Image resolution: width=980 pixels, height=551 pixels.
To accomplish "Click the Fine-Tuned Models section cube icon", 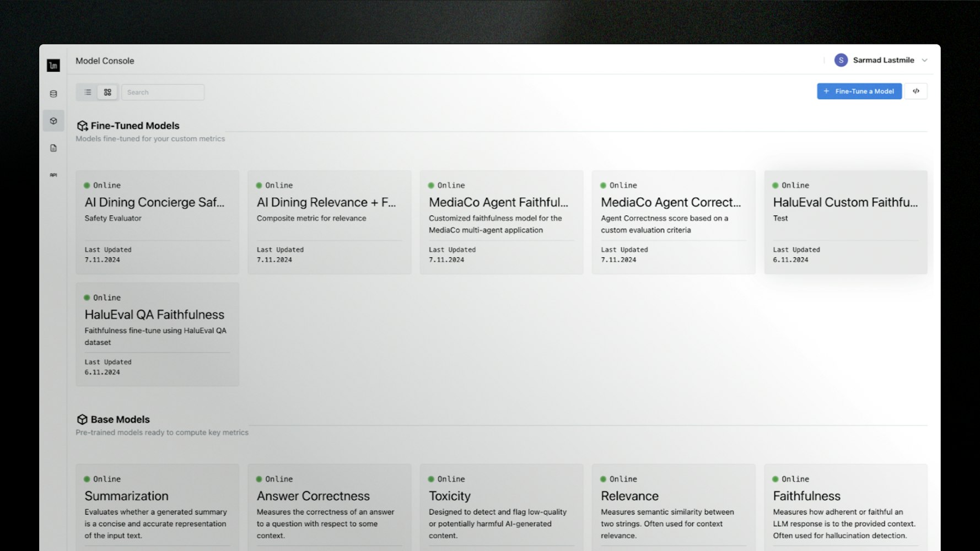I will (82, 126).
